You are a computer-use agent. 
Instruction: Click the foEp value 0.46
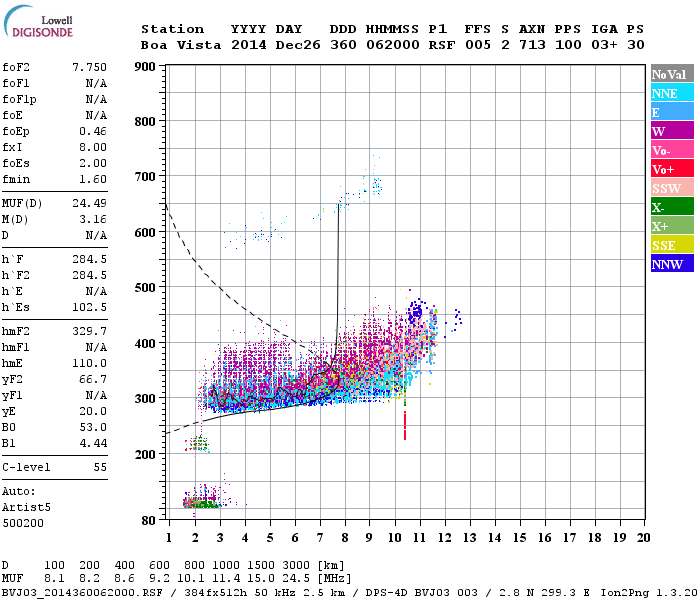(x=93, y=131)
